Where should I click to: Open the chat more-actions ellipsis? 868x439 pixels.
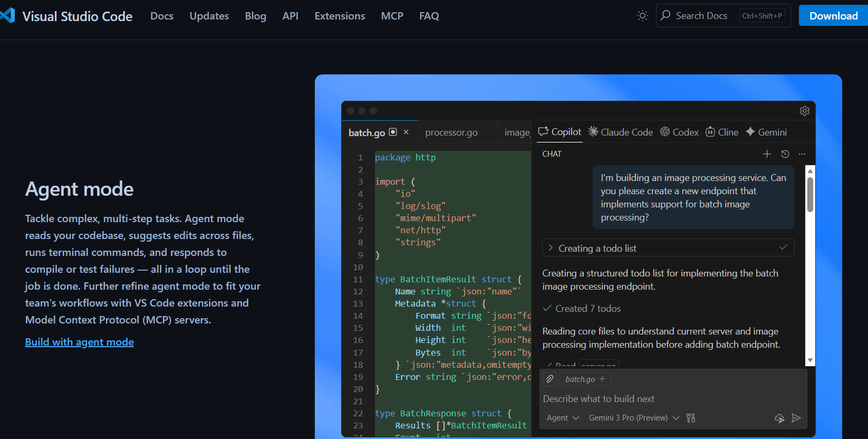pos(802,154)
